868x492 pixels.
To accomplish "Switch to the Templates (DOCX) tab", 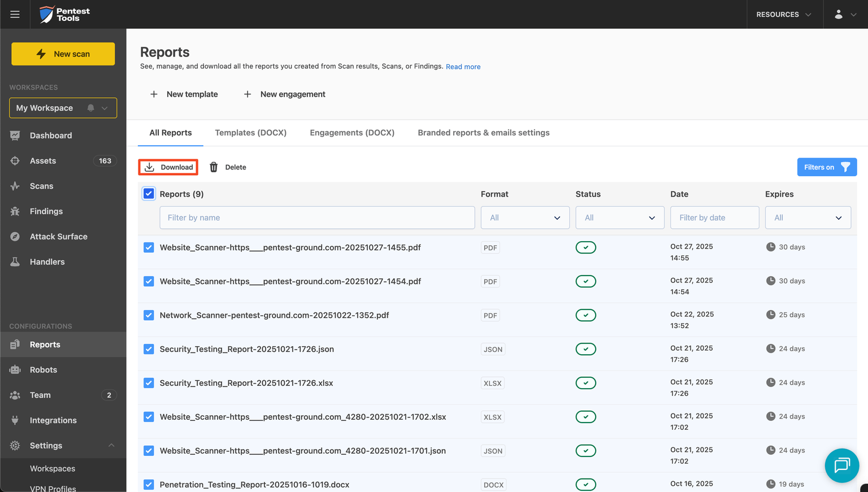I will click(x=250, y=132).
